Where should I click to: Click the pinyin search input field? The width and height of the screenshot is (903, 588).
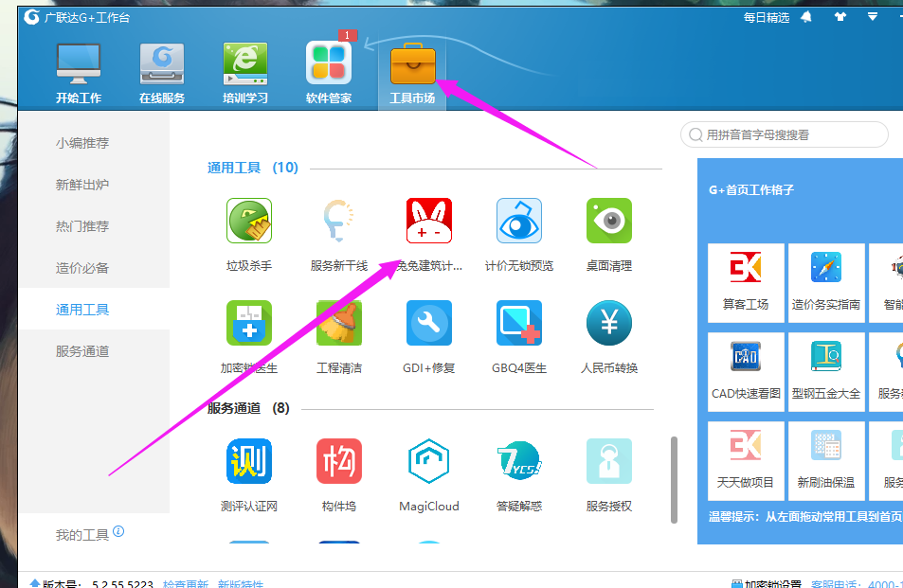pyautogui.click(x=785, y=134)
